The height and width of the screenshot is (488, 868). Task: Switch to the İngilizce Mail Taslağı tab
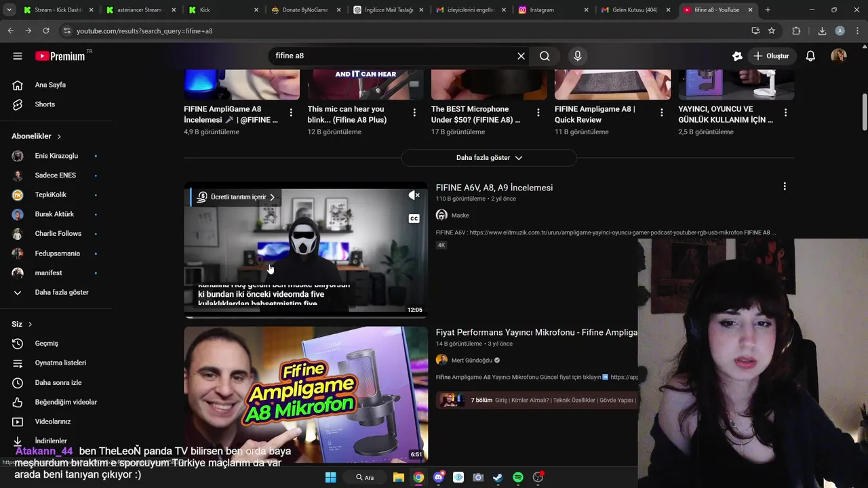(389, 10)
